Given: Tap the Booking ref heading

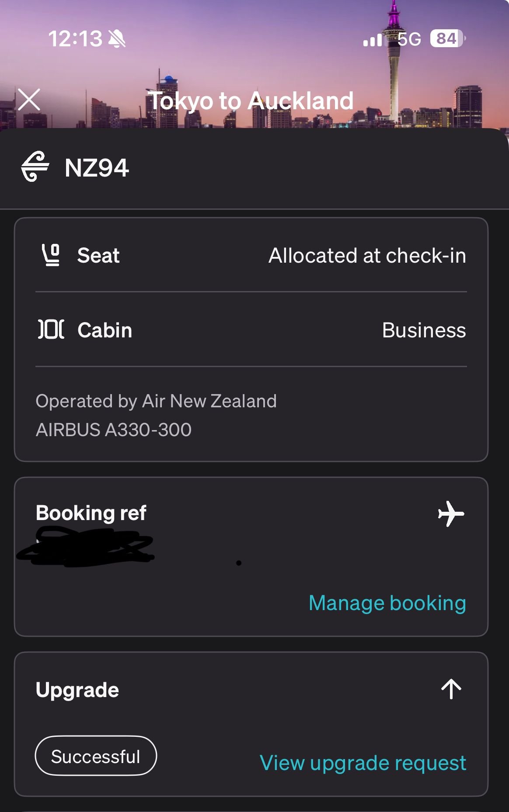Looking at the screenshot, I should tap(91, 513).
